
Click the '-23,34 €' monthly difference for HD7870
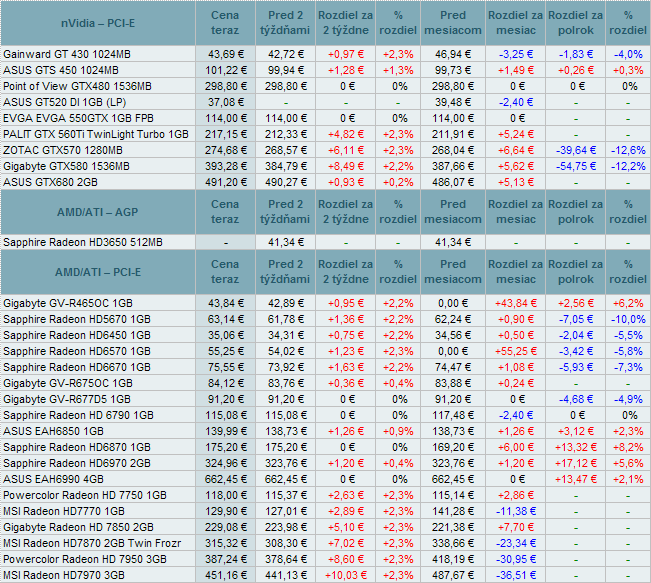(x=516, y=543)
